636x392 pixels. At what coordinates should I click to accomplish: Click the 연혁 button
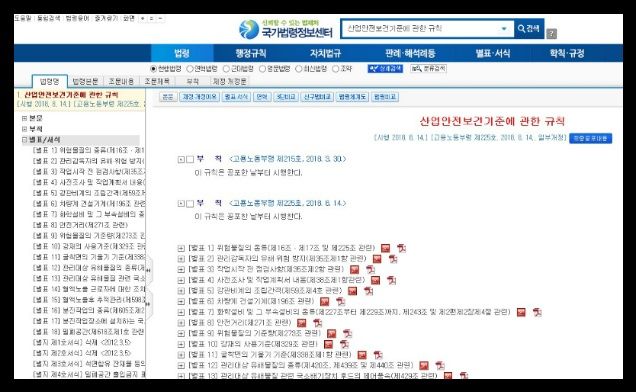[x=262, y=97]
